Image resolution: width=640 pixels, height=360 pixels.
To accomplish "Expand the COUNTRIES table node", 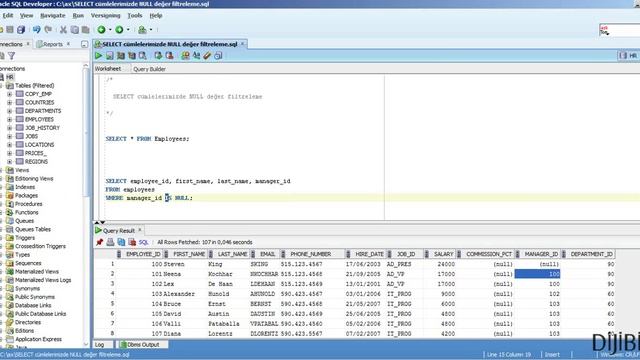I will 9,102.
